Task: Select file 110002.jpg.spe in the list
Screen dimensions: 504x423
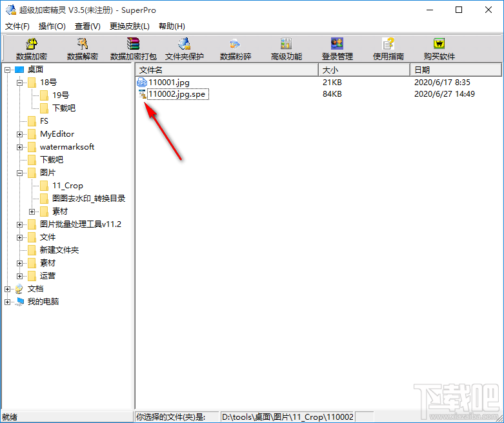Action: 177,94
